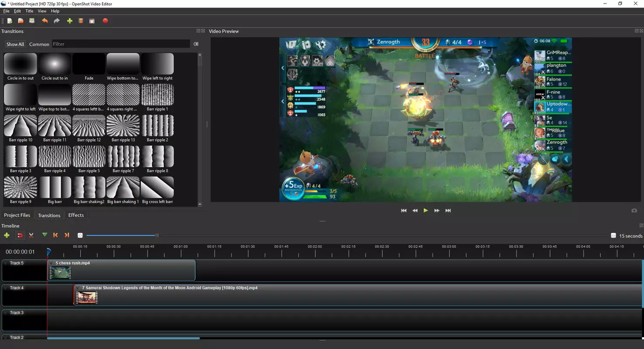Toggle the razor scissors tool
644x349 pixels.
click(x=31, y=236)
